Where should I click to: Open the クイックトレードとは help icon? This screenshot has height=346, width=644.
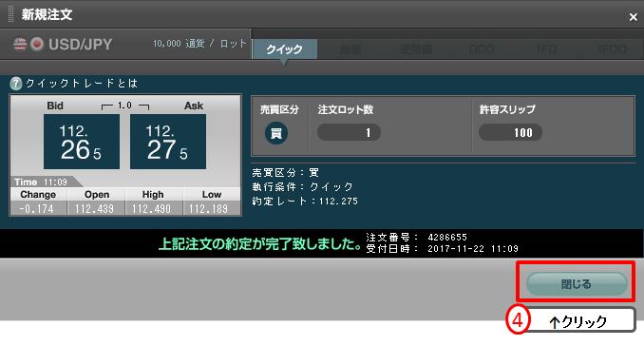[15, 84]
